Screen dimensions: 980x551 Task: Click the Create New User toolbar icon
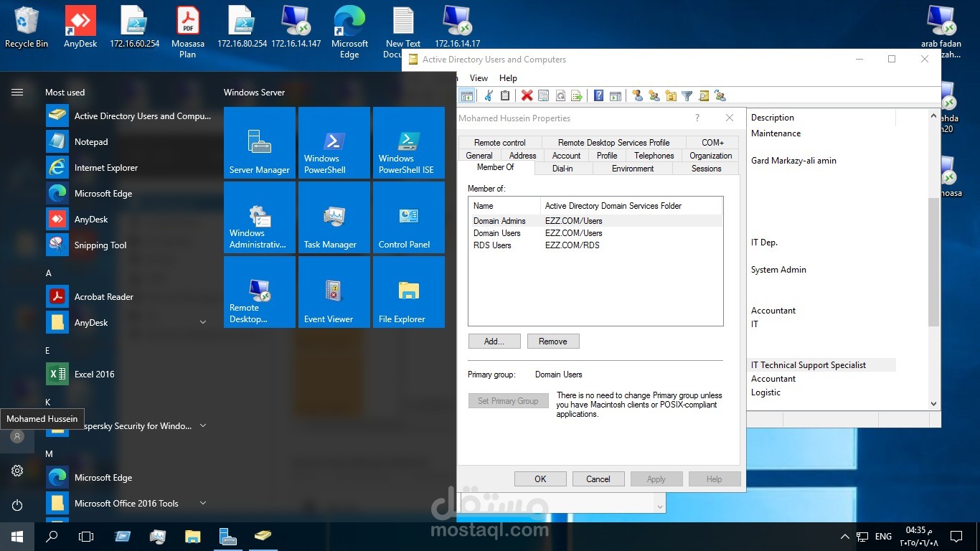[637, 95]
